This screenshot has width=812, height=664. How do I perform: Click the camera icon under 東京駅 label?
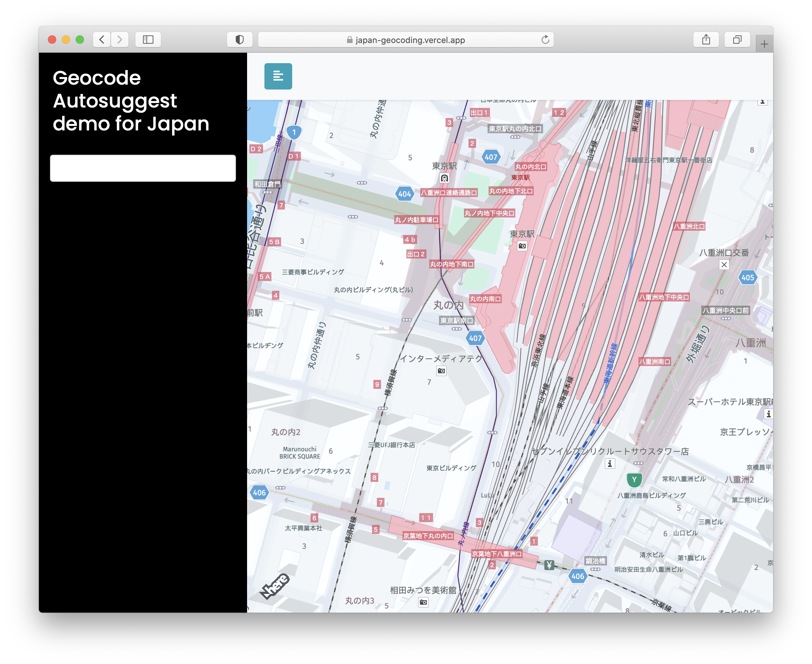522,246
